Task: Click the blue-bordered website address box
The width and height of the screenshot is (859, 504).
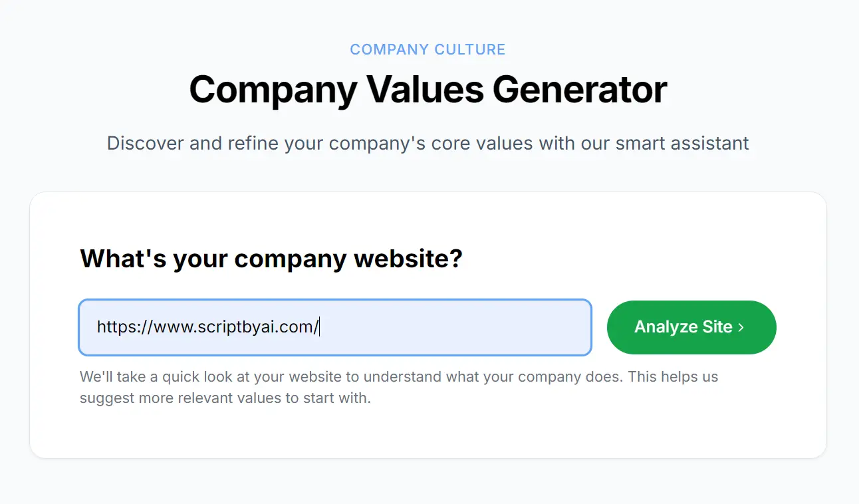Action: tap(334, 327)
